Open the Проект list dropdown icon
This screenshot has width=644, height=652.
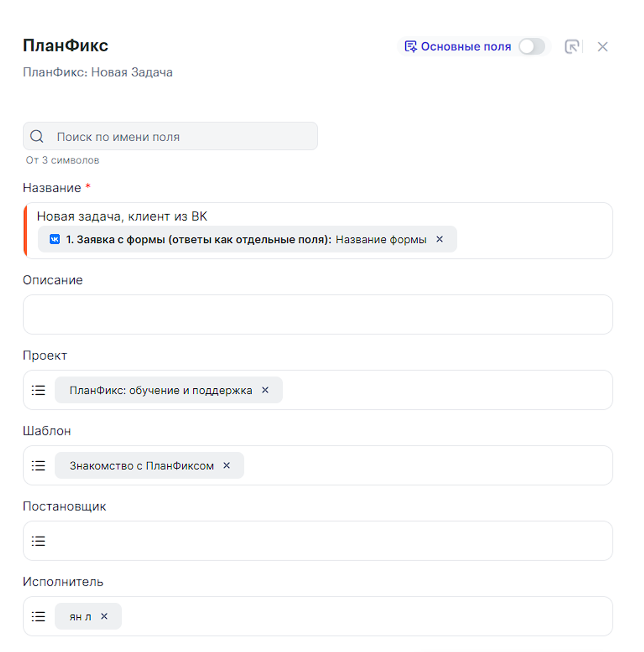point(38,390)
